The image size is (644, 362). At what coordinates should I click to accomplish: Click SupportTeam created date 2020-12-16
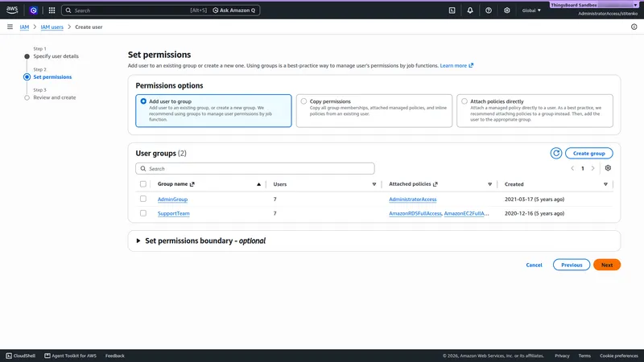(535, 213)
